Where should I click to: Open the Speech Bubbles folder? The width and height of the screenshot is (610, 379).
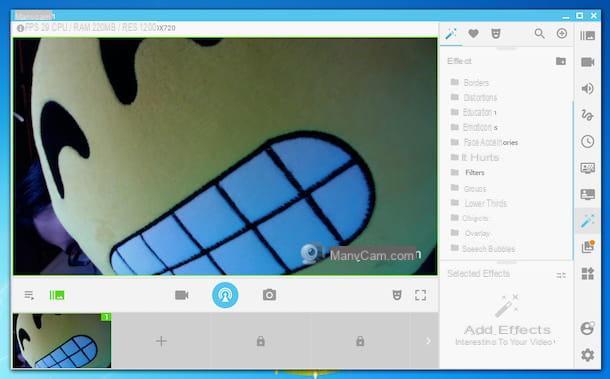(482, 248)
